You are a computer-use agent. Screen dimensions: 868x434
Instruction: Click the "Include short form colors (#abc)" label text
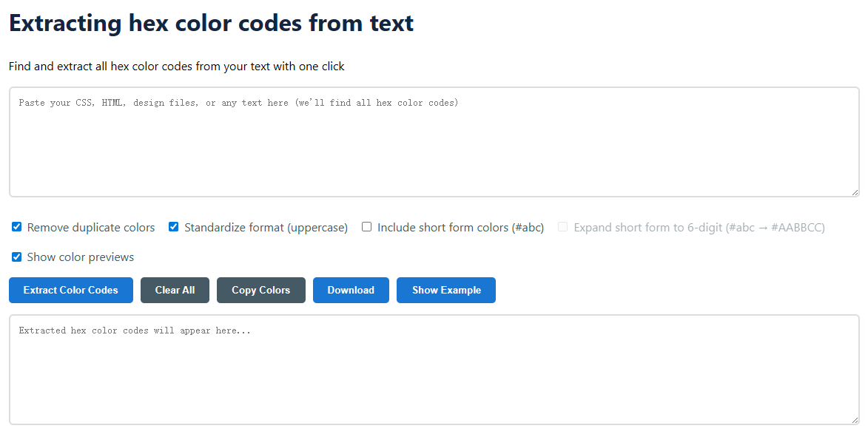(460, 228)
